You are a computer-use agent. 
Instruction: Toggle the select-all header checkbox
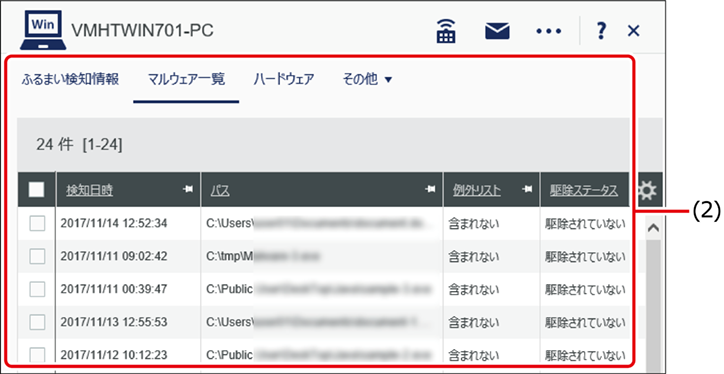pyautogui.click(x=36, y=189)
